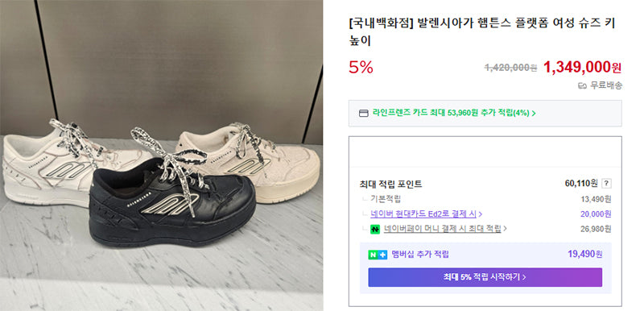Click the credit card icon in banner
This screenshot has width=644, height=311.
(x=364, y=113)
